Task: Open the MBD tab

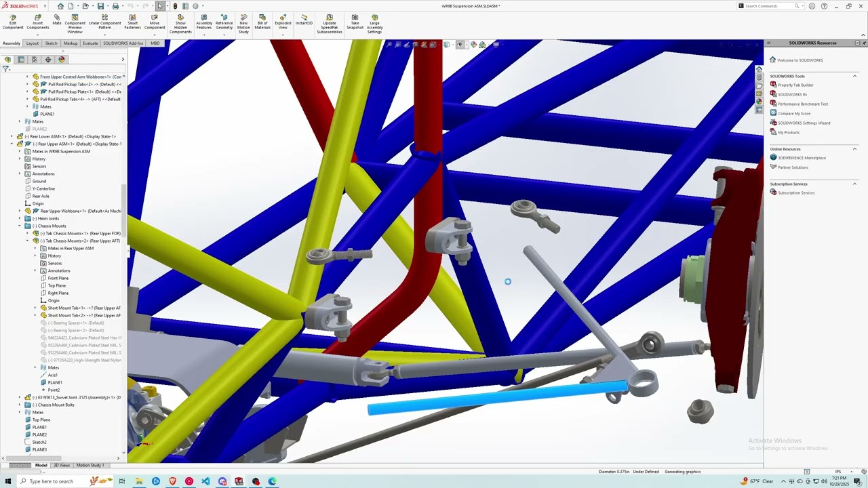Action: click(155, 43)
